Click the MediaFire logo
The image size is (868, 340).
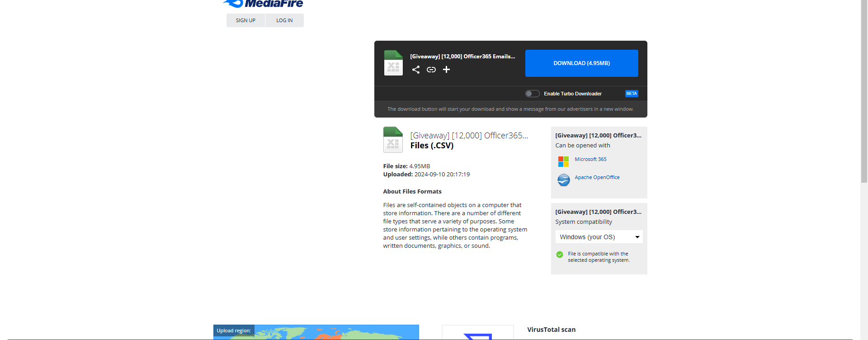click(263, 4)
